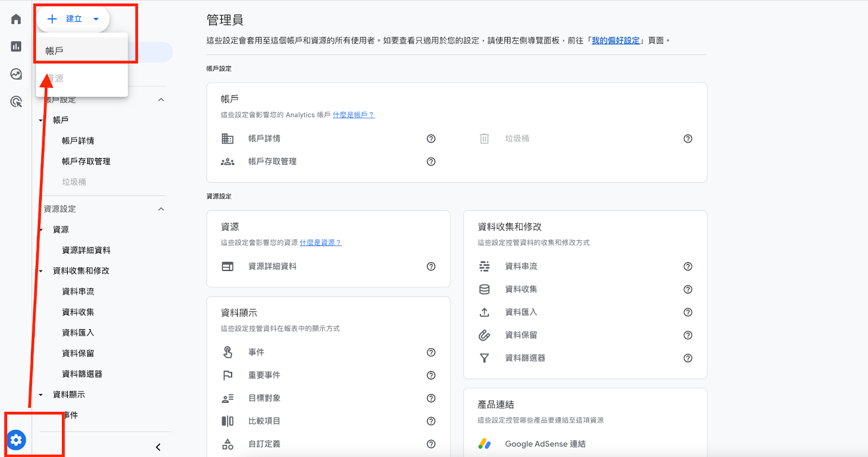
Task: Open 資料篩選器 in the sidebar
Action: (82, 374)
